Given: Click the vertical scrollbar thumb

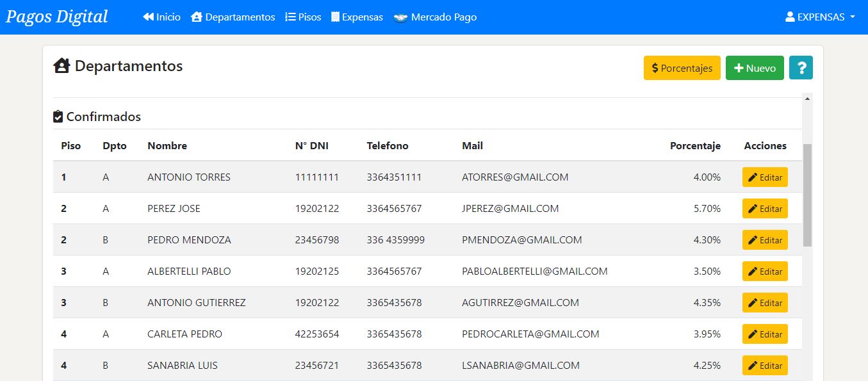Looking at the screenshot, I should pyautogui.click(x=807, y=195).
